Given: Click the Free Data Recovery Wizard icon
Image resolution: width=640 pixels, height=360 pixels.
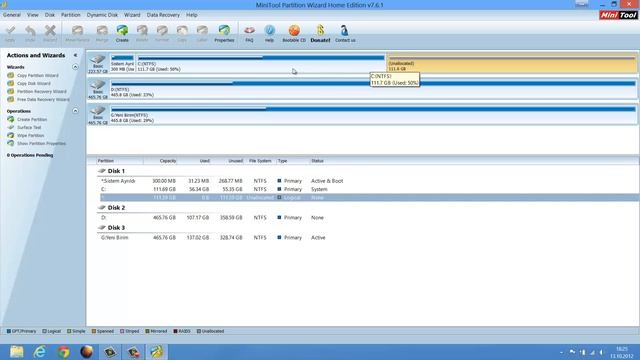Looking at the screenshot, I should [11, 99].
